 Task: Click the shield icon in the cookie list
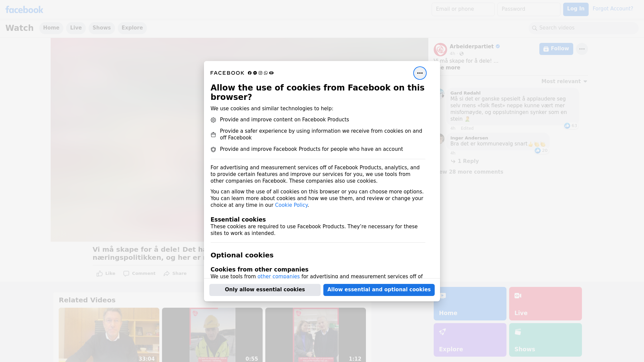coord(213,149)
